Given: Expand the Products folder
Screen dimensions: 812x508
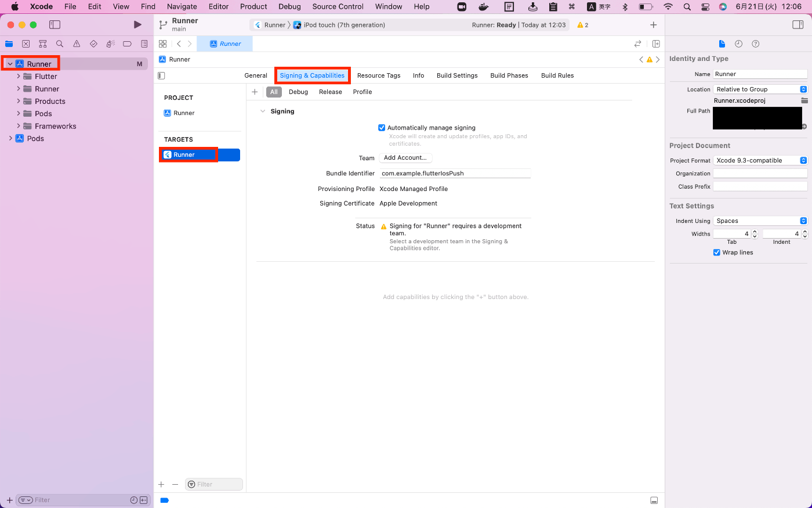Looking at the screenshot, I should [19, 101].
